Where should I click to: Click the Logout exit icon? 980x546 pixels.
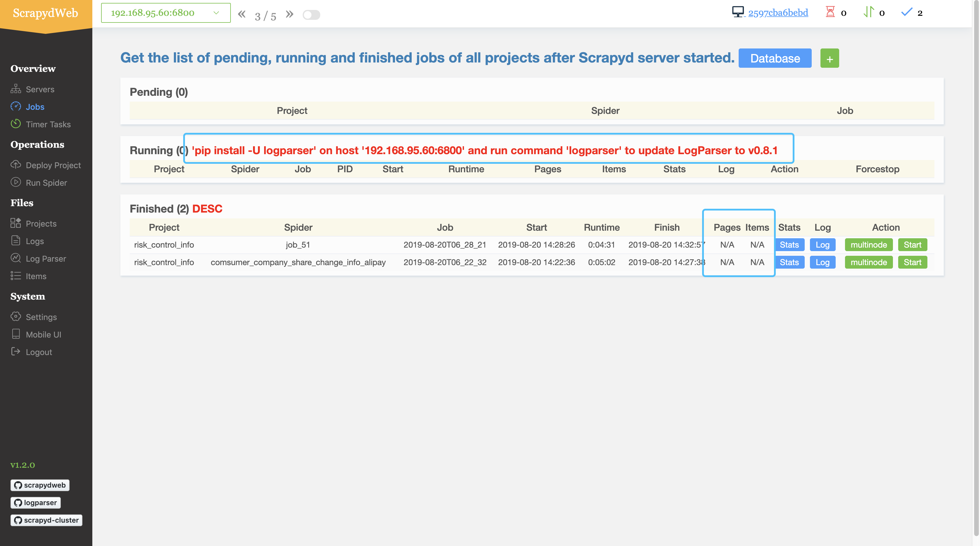(x=15, y=351)
